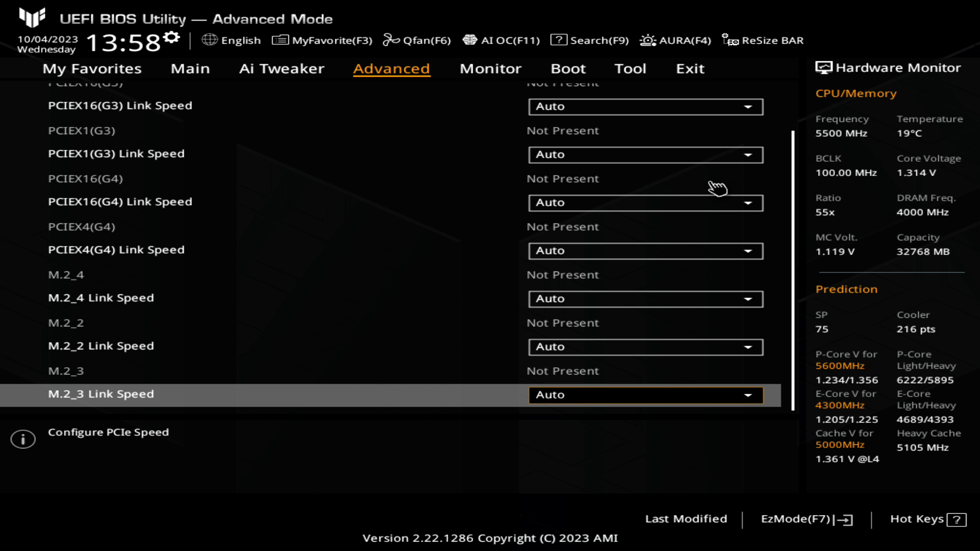Open My Favorites panel

[x=92, y=68]
